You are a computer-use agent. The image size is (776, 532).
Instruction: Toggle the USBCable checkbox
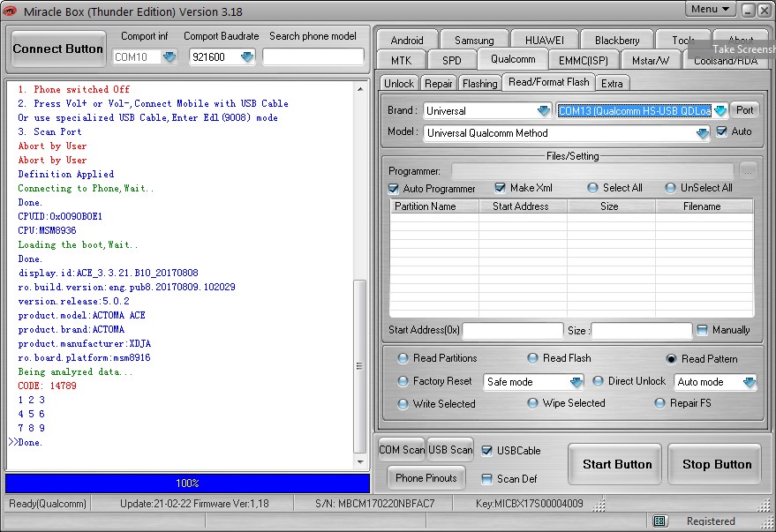point(487,451)
